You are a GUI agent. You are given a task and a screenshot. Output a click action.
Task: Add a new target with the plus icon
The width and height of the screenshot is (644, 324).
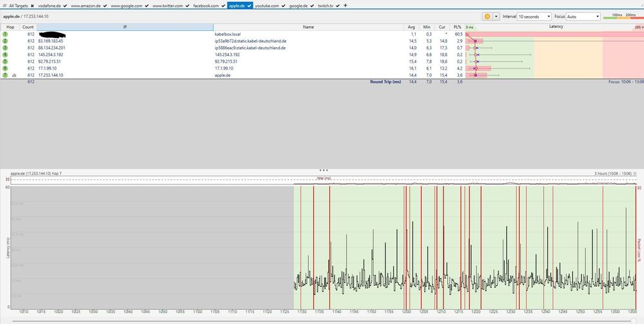(x=346, y=5)
